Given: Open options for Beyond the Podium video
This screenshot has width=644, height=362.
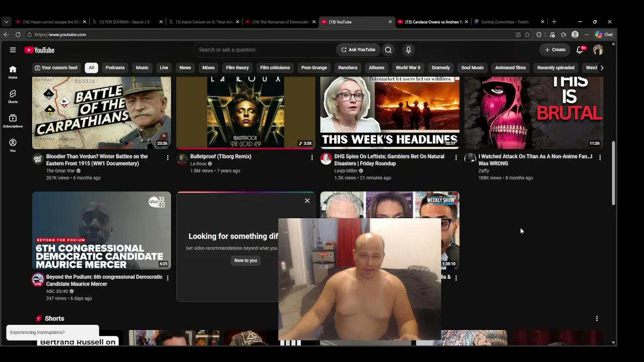Looking at the screenshot, I should pos(168,278).
